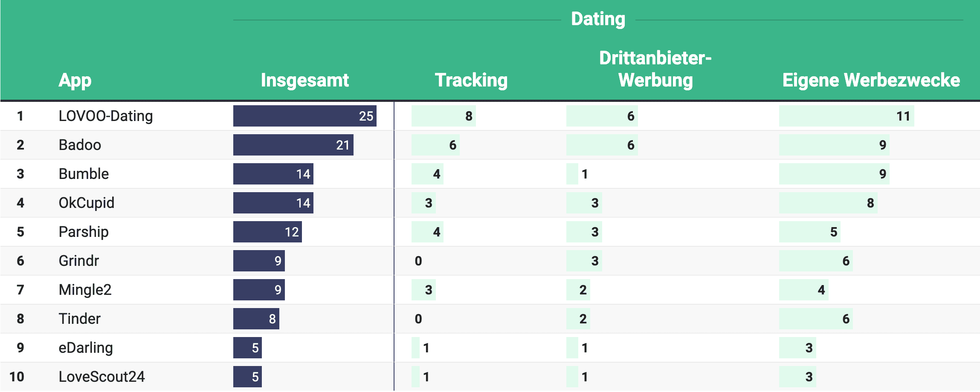Click the App column header

point(75,80)
